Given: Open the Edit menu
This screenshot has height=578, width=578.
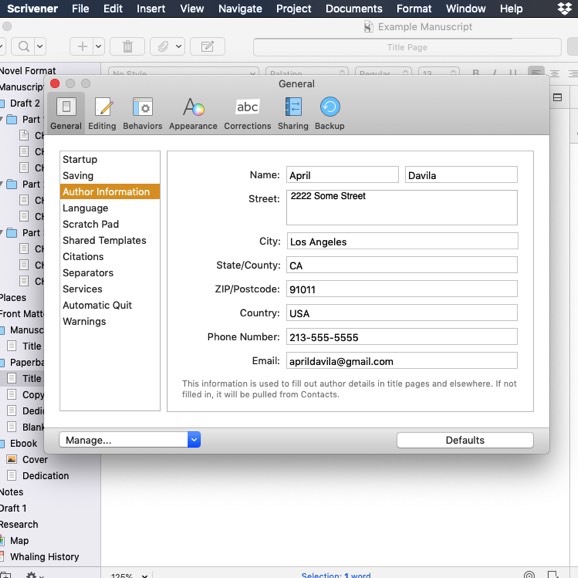Looking at the screenshot, I should [x=113, y=8].
